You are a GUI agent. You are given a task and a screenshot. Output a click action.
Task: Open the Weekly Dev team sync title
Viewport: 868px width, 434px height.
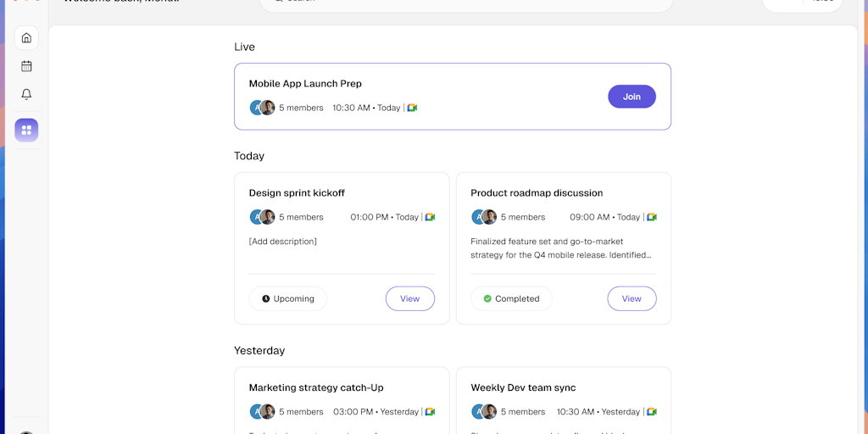[523, 387]
